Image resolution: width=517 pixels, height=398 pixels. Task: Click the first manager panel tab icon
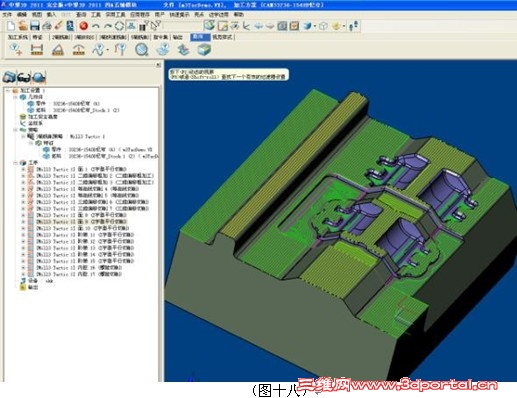10,77
